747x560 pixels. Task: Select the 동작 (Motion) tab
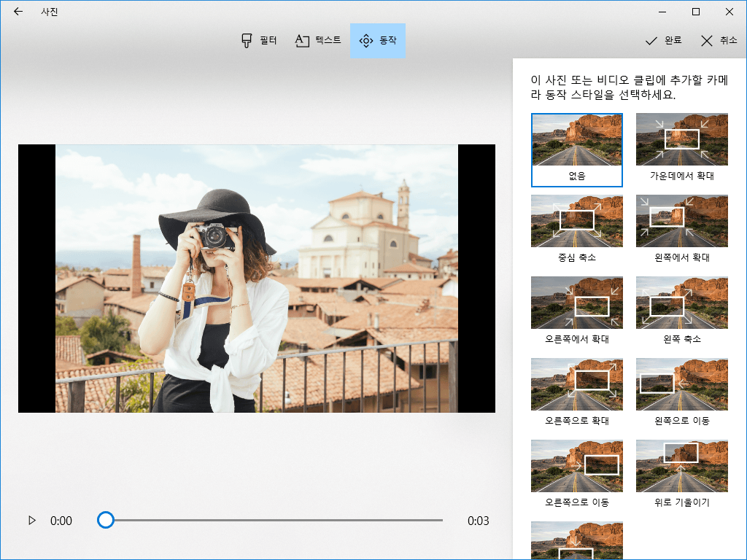pyautogui.click(x=378, y=41)
